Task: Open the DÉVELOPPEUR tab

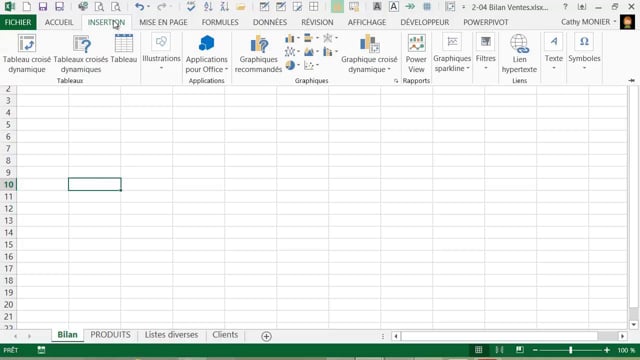Action: (424, 22)
